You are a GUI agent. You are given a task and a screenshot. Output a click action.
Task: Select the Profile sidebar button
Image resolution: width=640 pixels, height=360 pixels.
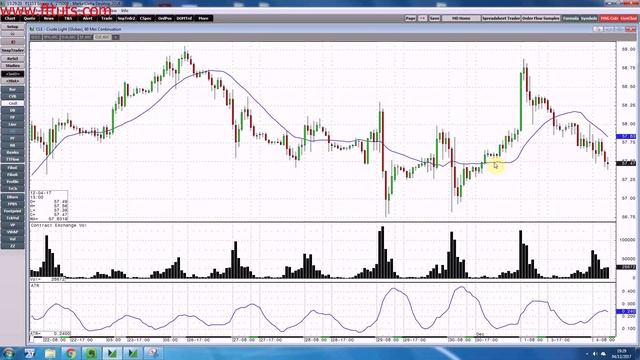point(13,182)
